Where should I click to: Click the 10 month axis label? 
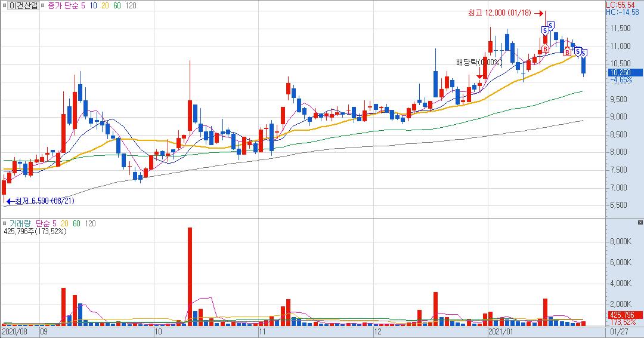pyautogui.click(x=158, y=331)
